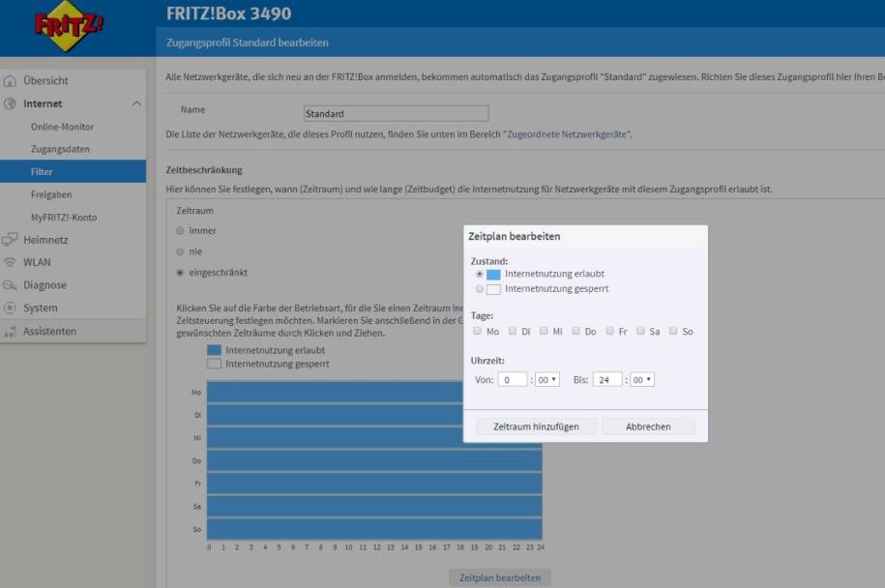
Task: Open the Freigaben page
Action: click(x=51, y=194)
